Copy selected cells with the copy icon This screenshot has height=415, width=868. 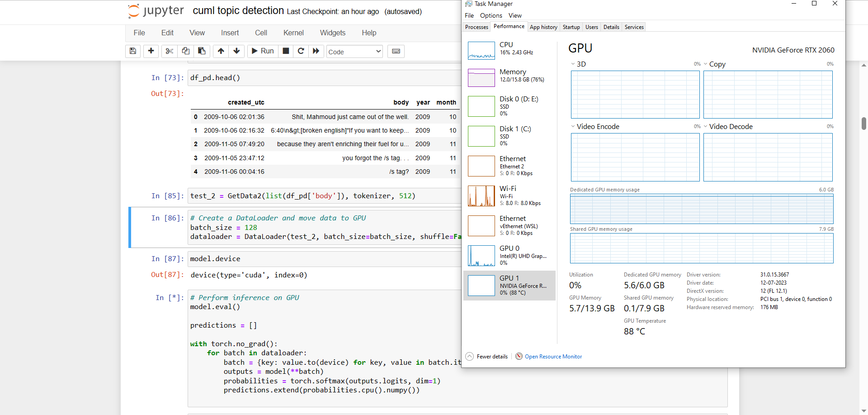tap(185, 51)
